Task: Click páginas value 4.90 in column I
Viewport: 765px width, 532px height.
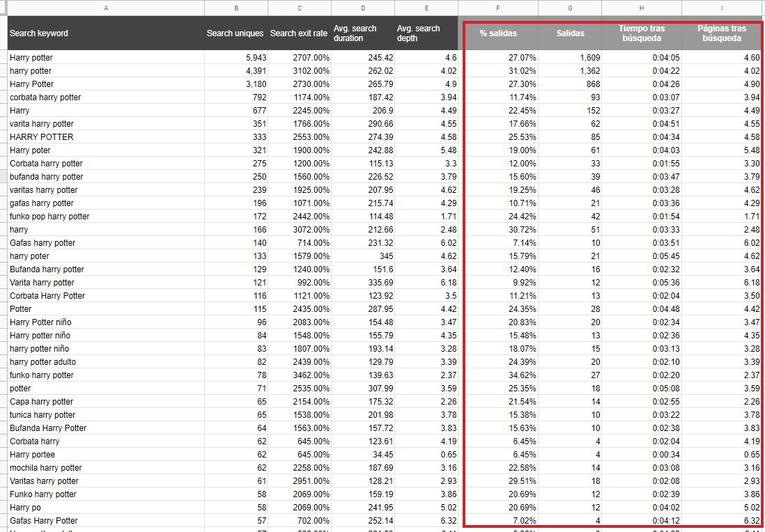Action: coord(722,84)
